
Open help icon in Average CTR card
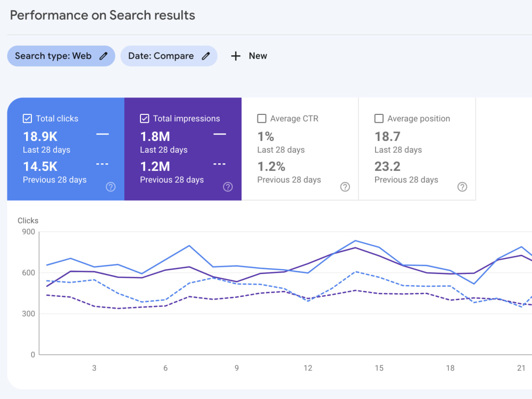[345, 187]
